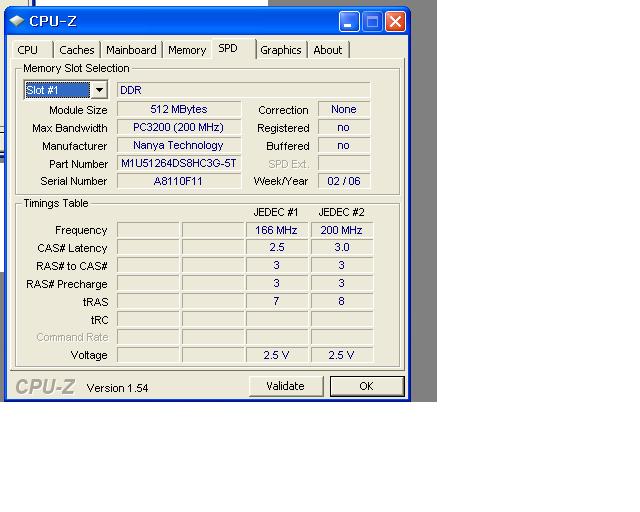The height and width of the screenshot is (512, 640).
Task: Switch to the Graphics tab
Action: (x=280, y=50)
